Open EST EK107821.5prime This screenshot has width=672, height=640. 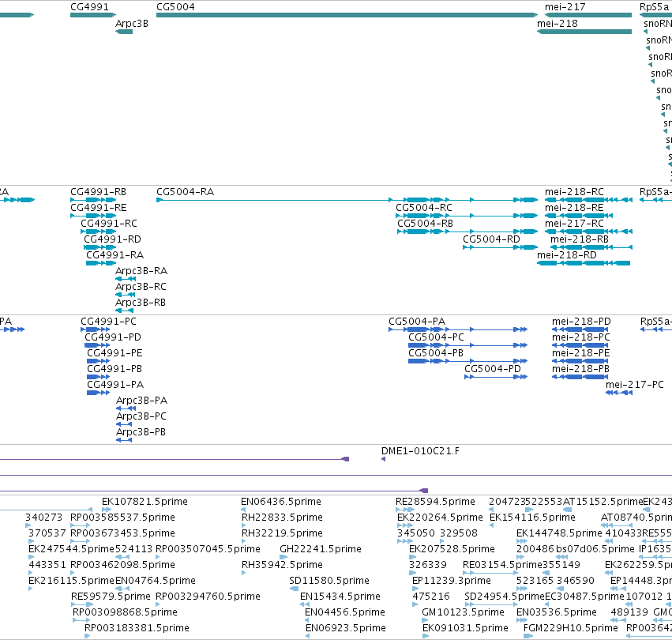point(145,502)
